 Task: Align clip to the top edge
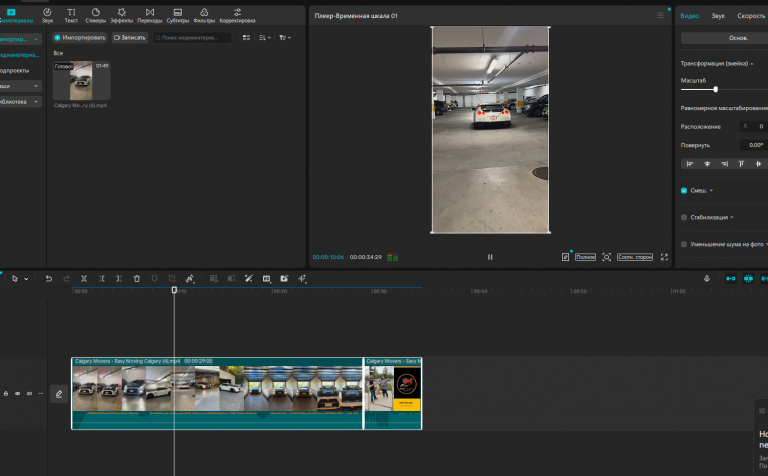[741, 164]
